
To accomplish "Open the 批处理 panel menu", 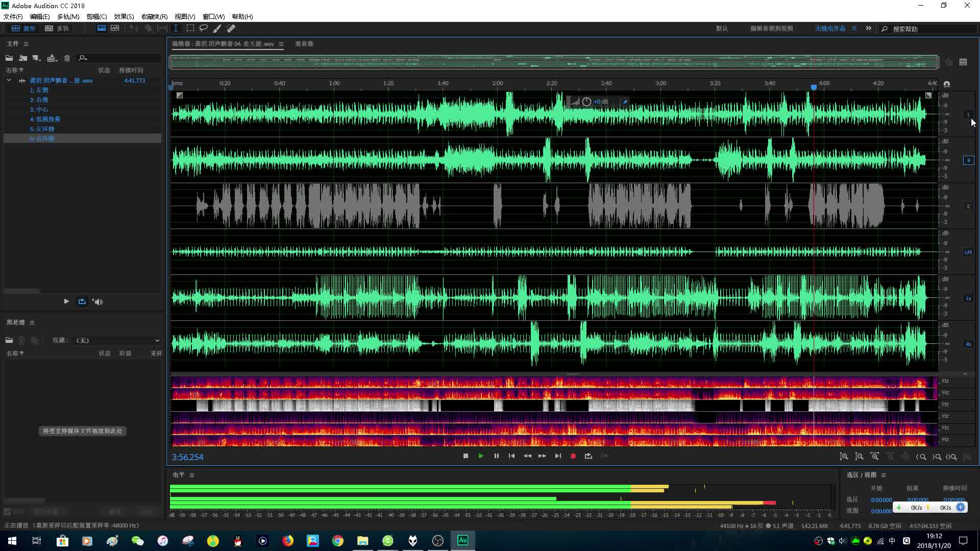I will tap(32, 322).
